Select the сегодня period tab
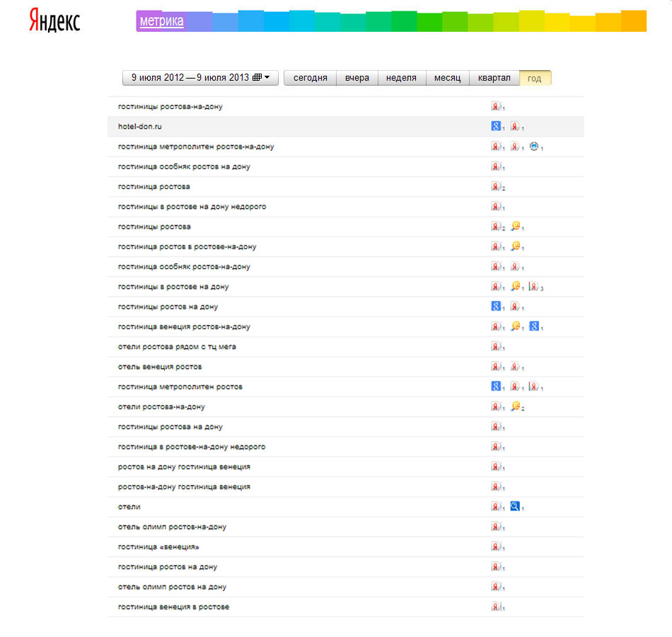672x637 pixels. (310, 78)
